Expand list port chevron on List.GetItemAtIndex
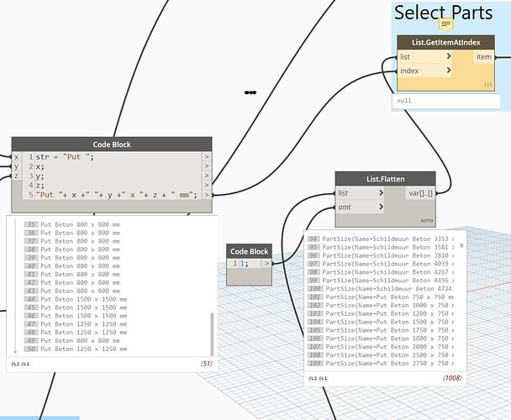 pos(449,56)
